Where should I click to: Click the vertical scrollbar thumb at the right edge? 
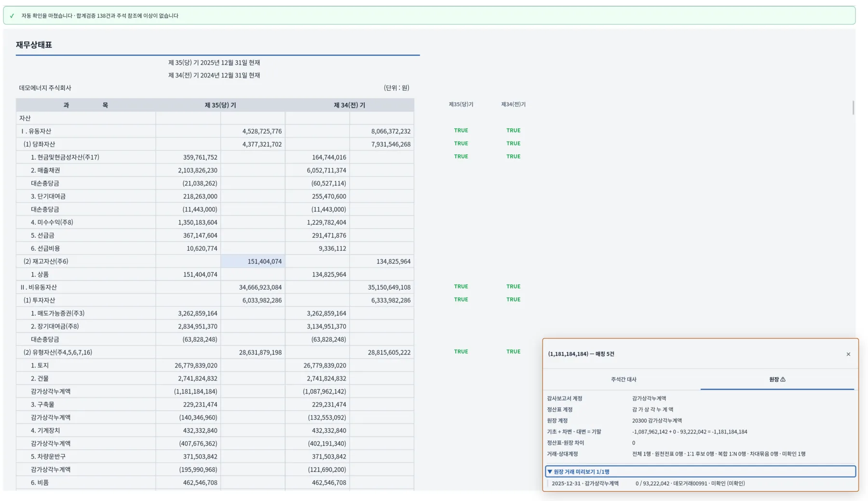point(853,108)
